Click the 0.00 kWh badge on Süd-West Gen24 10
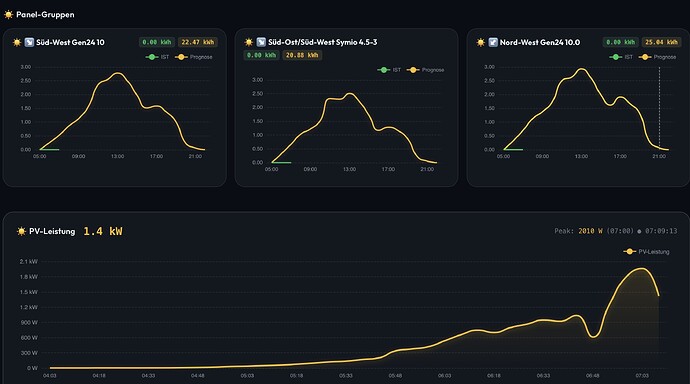The width and height of the screenshot is (690, 384). [x=157, y=42]
